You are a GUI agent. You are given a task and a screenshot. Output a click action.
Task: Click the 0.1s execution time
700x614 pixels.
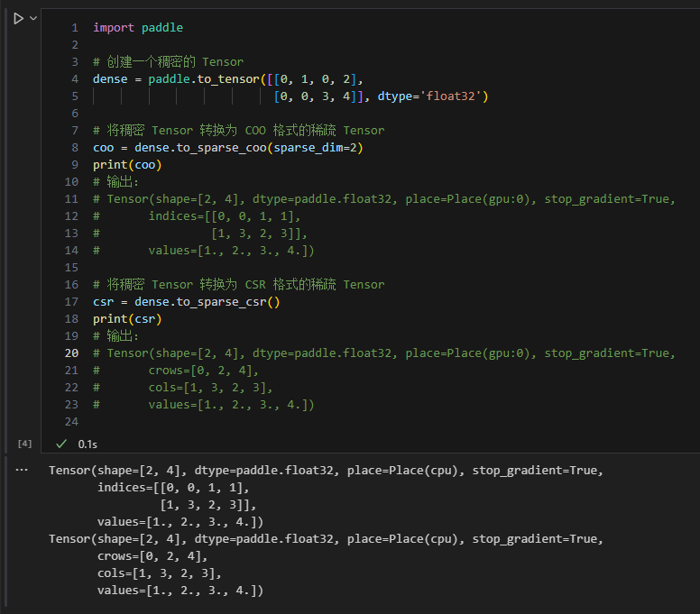87,444
